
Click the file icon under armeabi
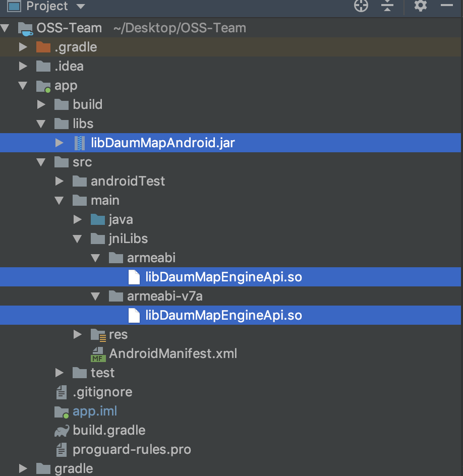tap(134, 277)
